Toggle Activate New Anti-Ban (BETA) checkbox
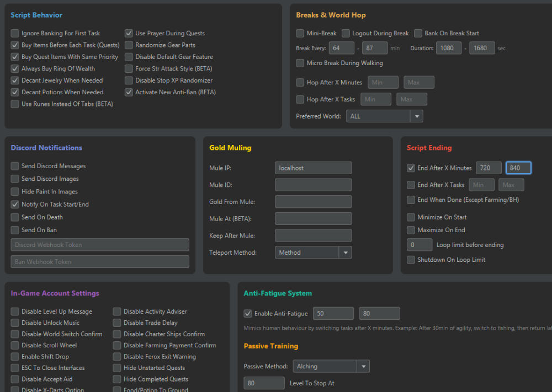The image size is (552, 392). coord(129,92)
